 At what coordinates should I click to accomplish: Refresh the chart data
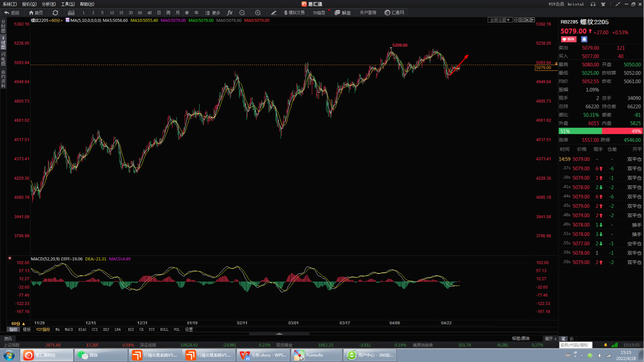(56, 13)
